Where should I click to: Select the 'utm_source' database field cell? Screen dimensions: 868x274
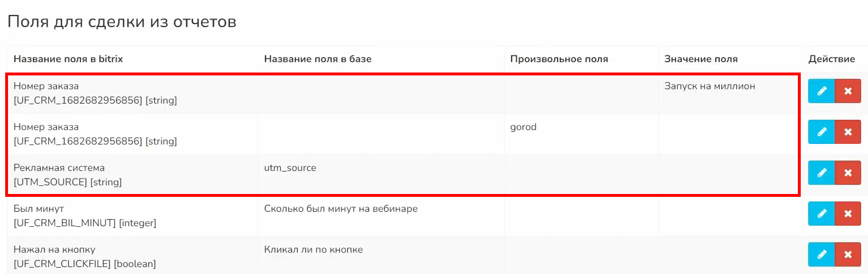click(290, 168)
